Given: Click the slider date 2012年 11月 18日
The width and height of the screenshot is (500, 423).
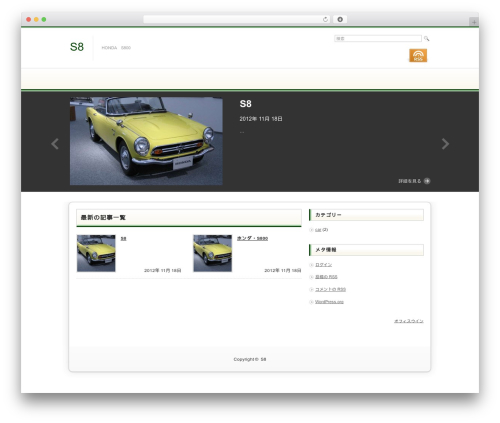Looking at the screenshot, I should pyautogui.click(x=261, y=119).
